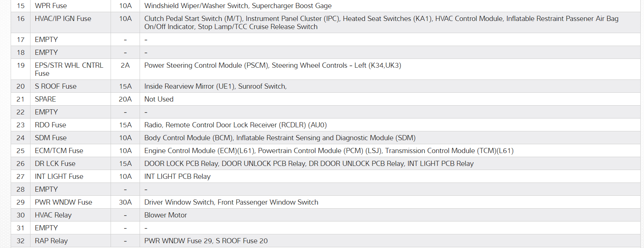Click the Blower Motor description text
Viewport: 644px width, 248px height.
165,215
